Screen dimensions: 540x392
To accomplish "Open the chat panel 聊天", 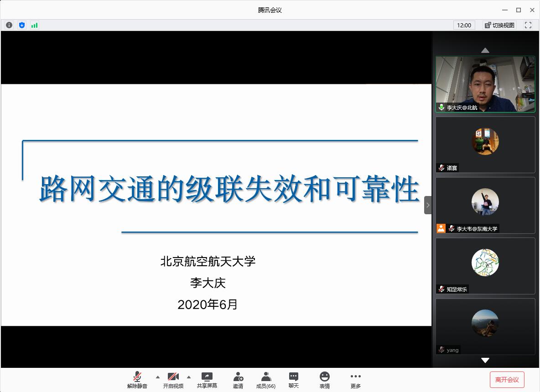I will click(293, 380).
